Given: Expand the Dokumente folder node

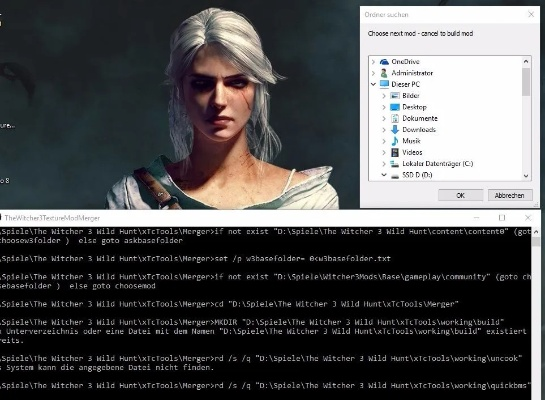Looking at the screenshot, I should coord(384,119).
